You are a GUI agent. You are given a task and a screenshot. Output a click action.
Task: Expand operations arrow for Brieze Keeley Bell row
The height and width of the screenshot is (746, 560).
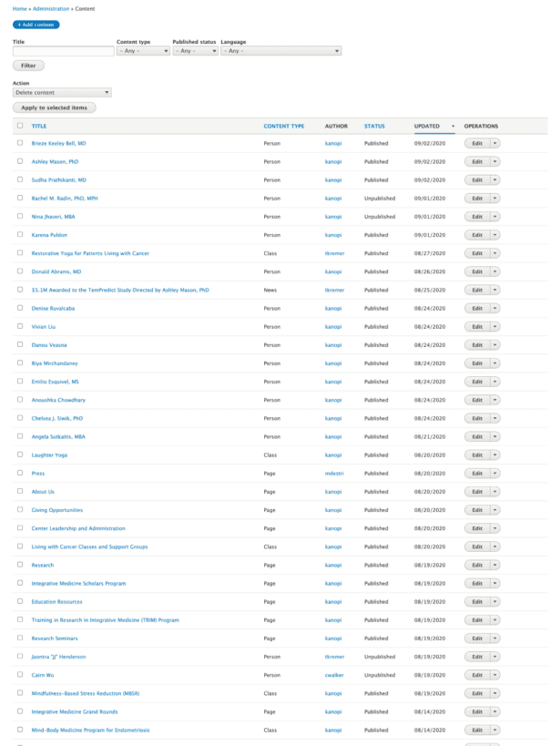pyautogui.click(x=494, y=143)
